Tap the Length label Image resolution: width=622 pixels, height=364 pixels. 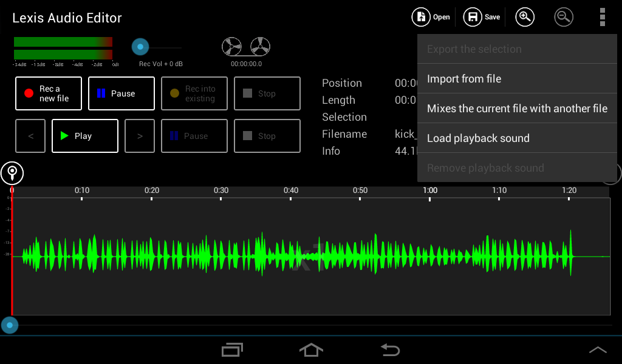coord(338,100)
